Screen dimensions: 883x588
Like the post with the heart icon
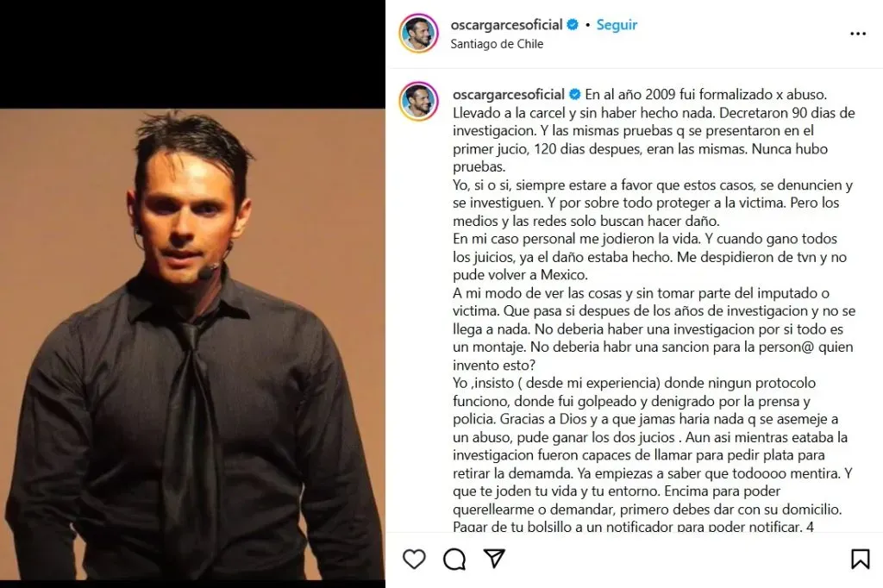point(414,559)
